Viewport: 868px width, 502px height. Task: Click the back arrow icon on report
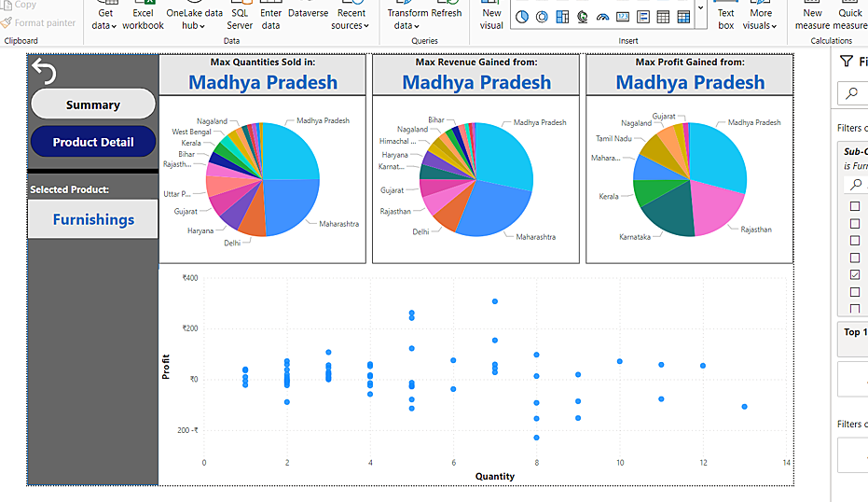[x=44, y=71]
